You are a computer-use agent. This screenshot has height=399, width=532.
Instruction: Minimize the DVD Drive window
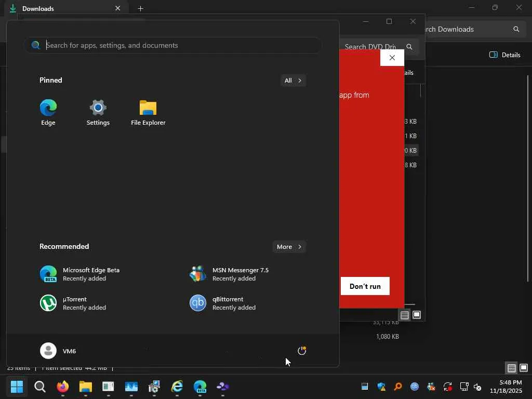(x=366, y=21)
